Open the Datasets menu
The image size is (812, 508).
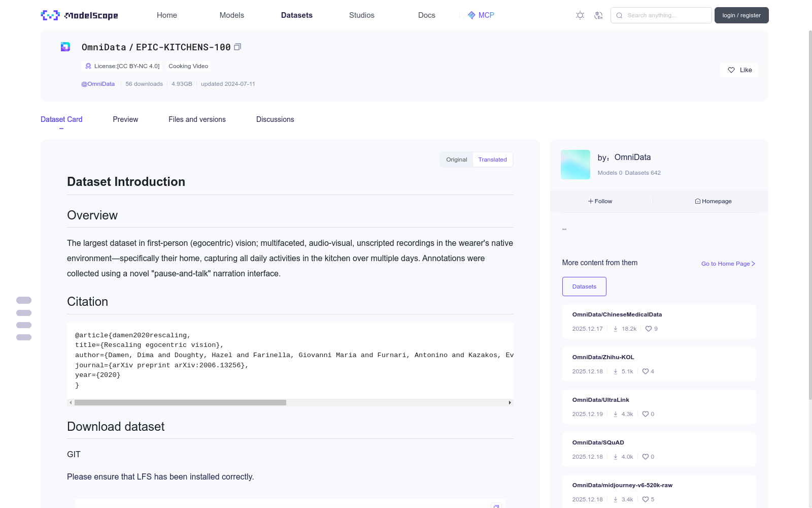(297, 15)
